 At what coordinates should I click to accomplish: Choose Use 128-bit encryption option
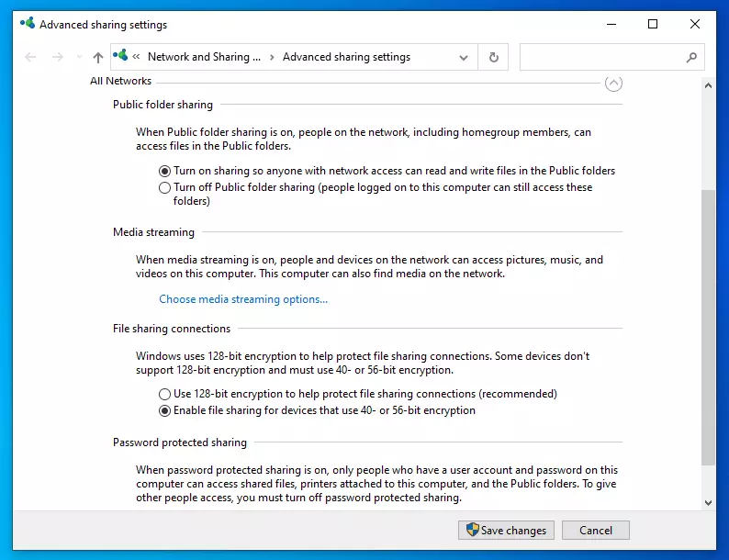pos(164,394)
